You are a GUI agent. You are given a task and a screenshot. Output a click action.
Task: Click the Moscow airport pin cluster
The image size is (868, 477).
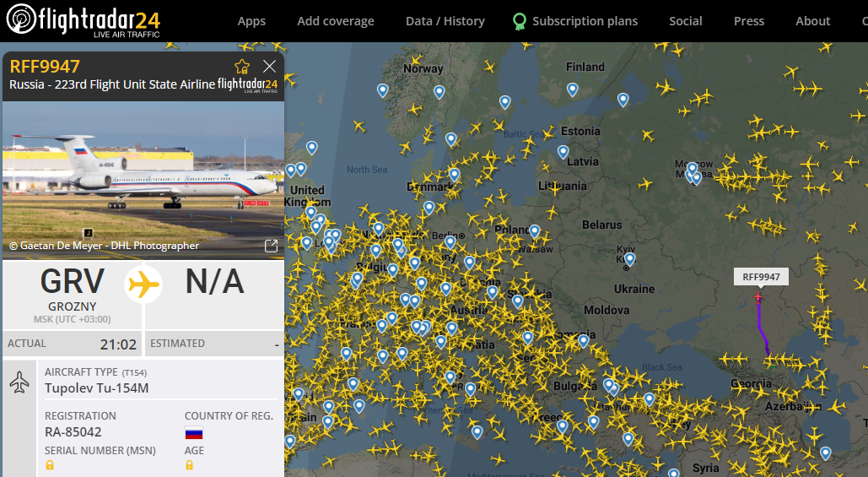(x=693, y=173)
